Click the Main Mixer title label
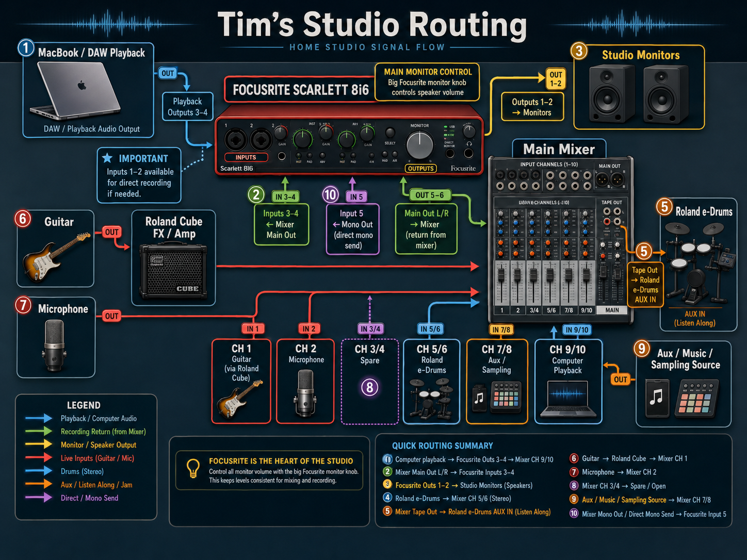Viewport: 747px width, 560px height. coord(559,149)
